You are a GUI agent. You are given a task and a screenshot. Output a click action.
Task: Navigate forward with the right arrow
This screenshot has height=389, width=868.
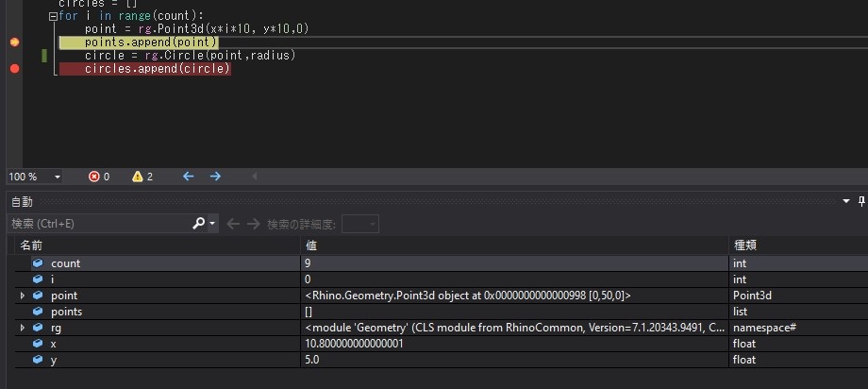click(x=215, y=177)
